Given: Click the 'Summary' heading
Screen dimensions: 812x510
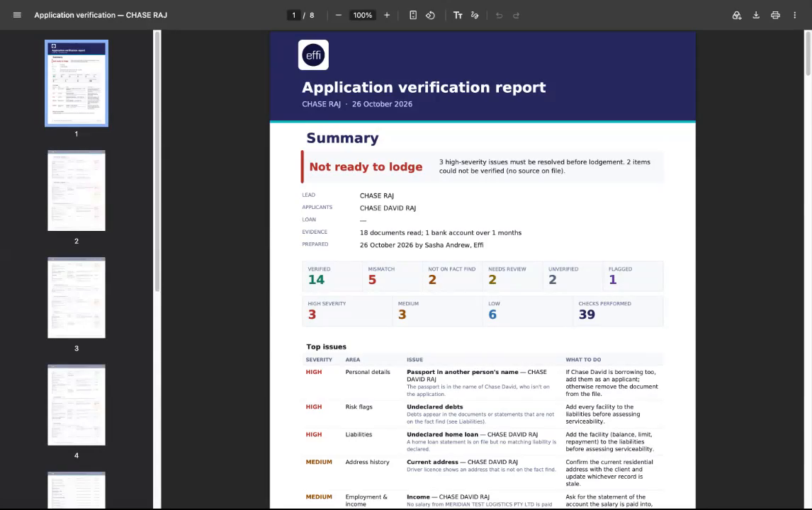Looking at the screenshot, I should point(342,137).
